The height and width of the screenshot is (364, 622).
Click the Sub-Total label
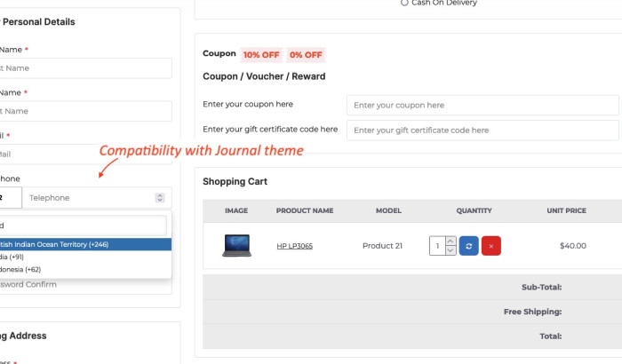pos(541,287)
